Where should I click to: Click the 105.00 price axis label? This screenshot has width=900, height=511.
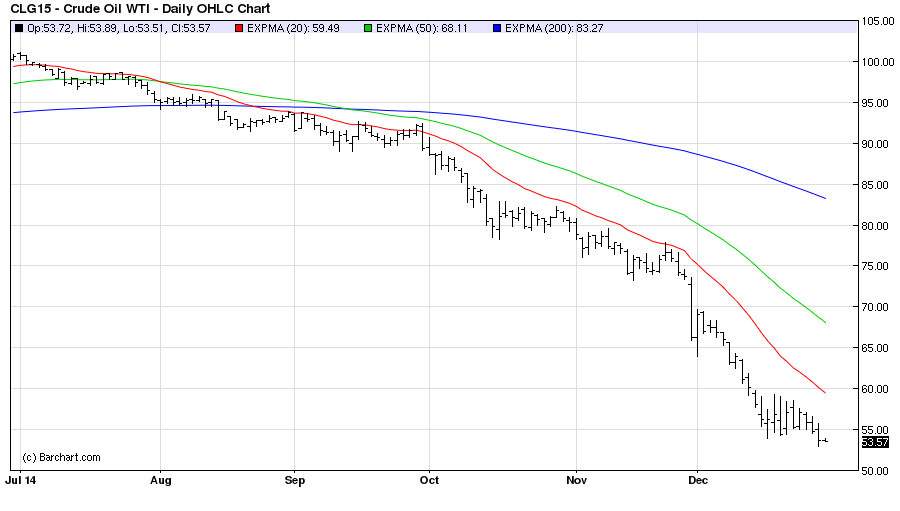click(x=876, y=21)
